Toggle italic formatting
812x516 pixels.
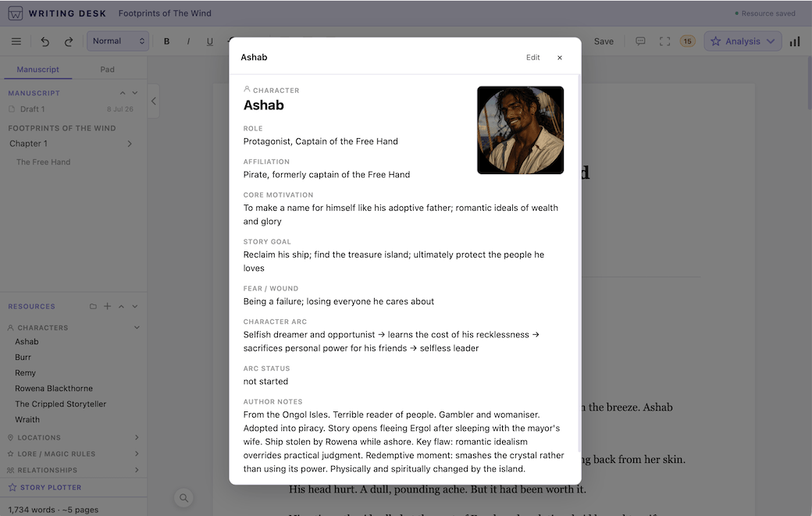coord(188,41)
